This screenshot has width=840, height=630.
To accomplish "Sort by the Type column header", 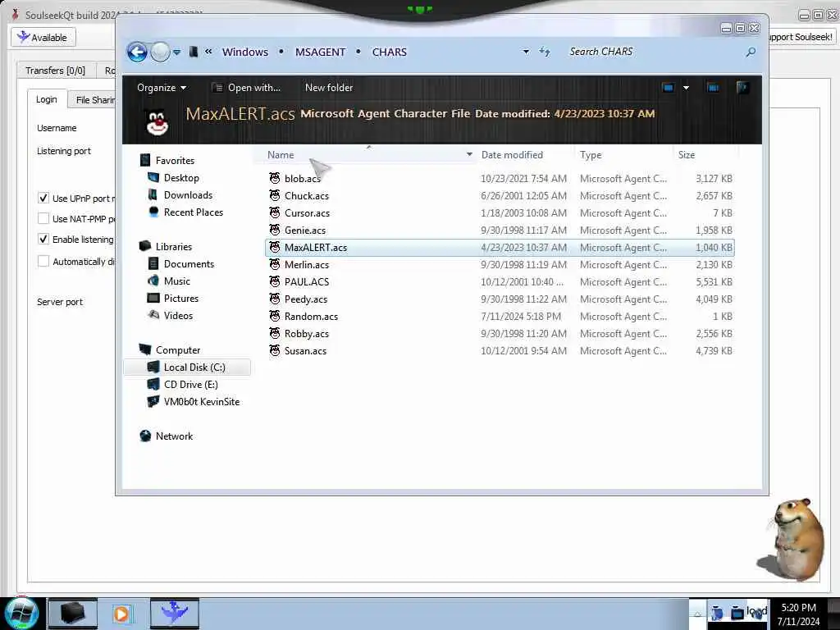I will [x=591, y=155].
